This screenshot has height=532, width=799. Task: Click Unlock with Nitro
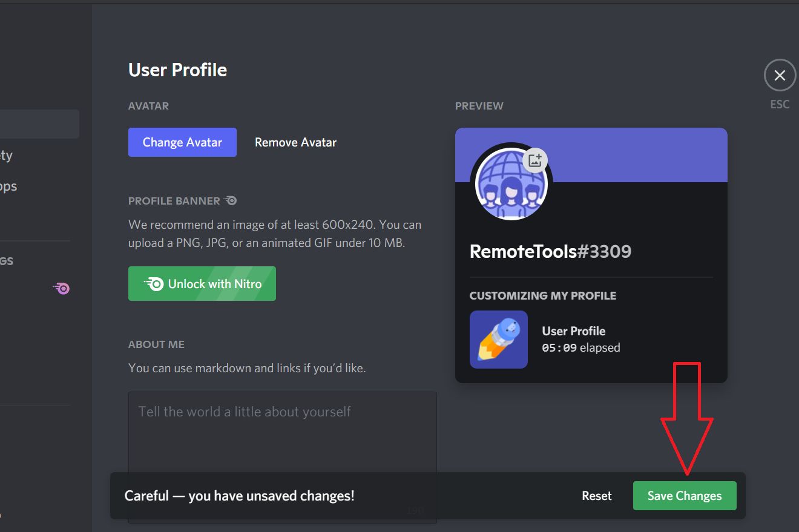pyautogui.click(x=202, y=283)
